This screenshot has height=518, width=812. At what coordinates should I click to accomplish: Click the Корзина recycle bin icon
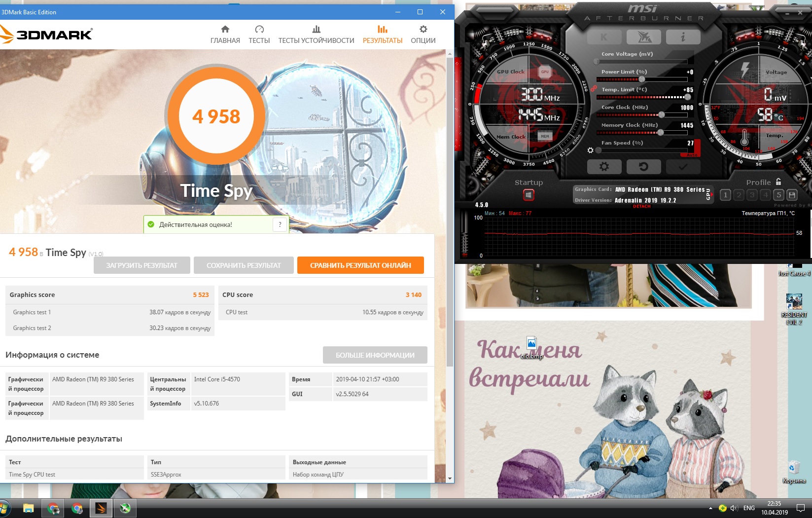[x=794, y=472]
